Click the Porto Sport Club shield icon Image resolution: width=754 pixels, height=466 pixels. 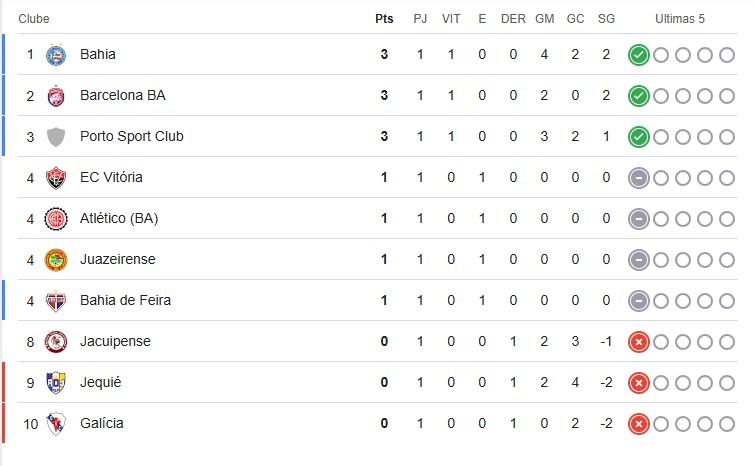[56, 137]
